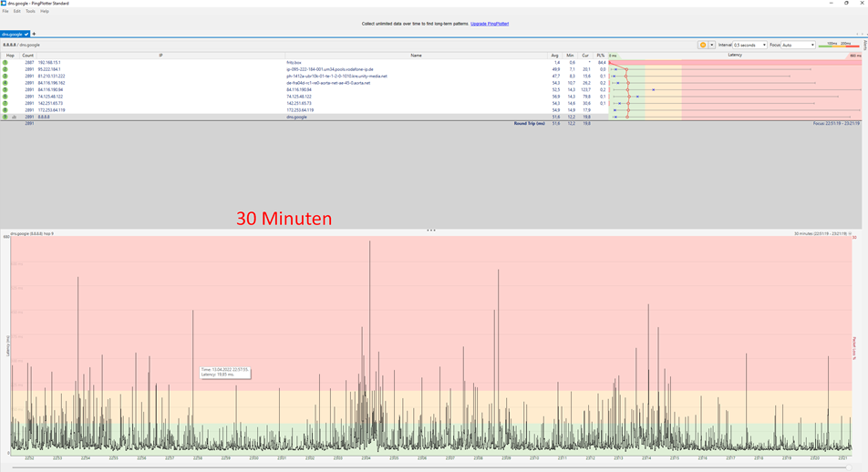Click the aorta.net hostname
The width and height of the screenshot is (868, 472).
[328, 83]
